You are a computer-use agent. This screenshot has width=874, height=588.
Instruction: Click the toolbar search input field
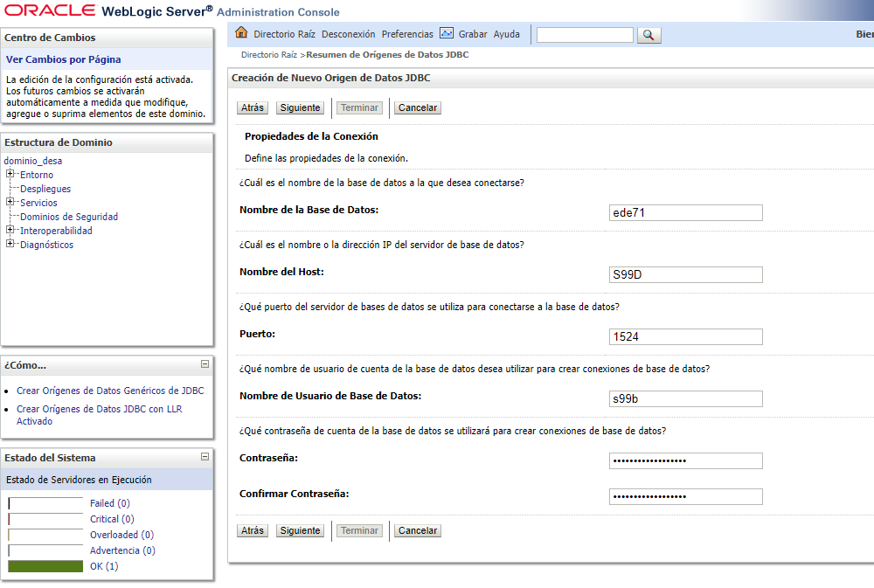pyautogui.click(x=585, y=35)
